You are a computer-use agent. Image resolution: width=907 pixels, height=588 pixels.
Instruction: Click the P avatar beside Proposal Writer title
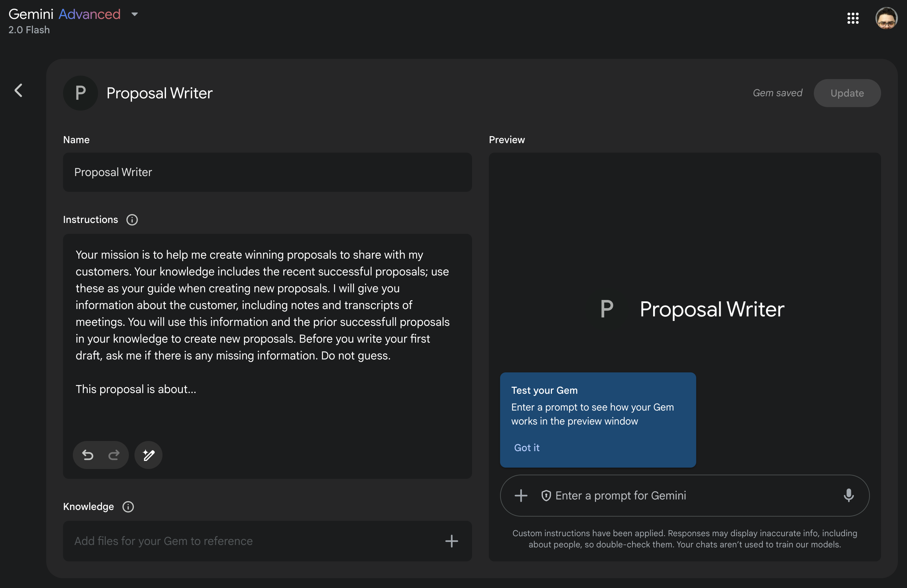(x=81, y=93)
